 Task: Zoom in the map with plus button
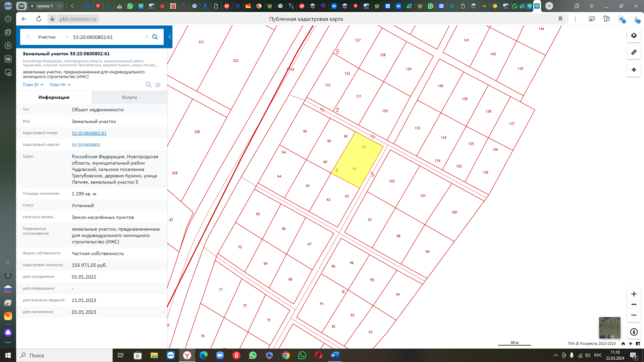point(634,294)
